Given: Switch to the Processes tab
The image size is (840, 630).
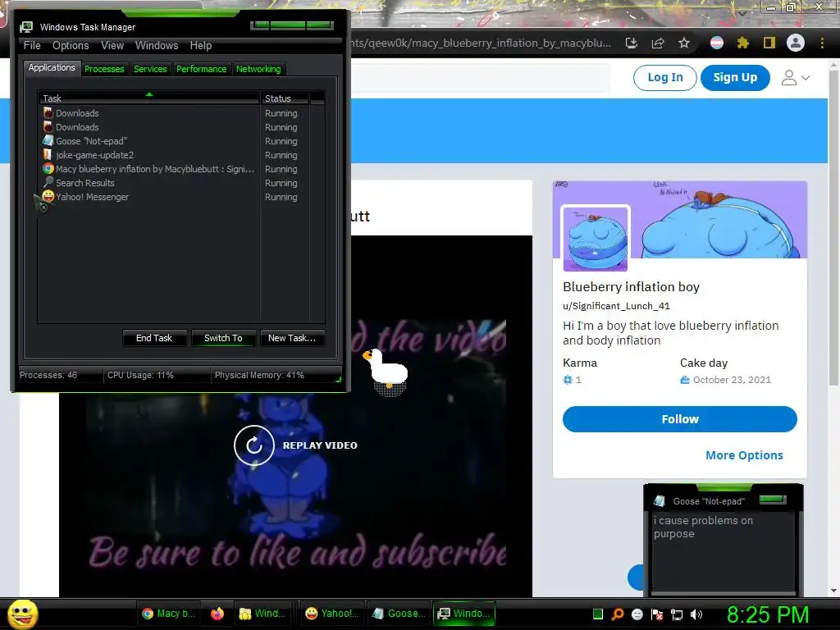Looking at the screenshot, I should [104, 69].
